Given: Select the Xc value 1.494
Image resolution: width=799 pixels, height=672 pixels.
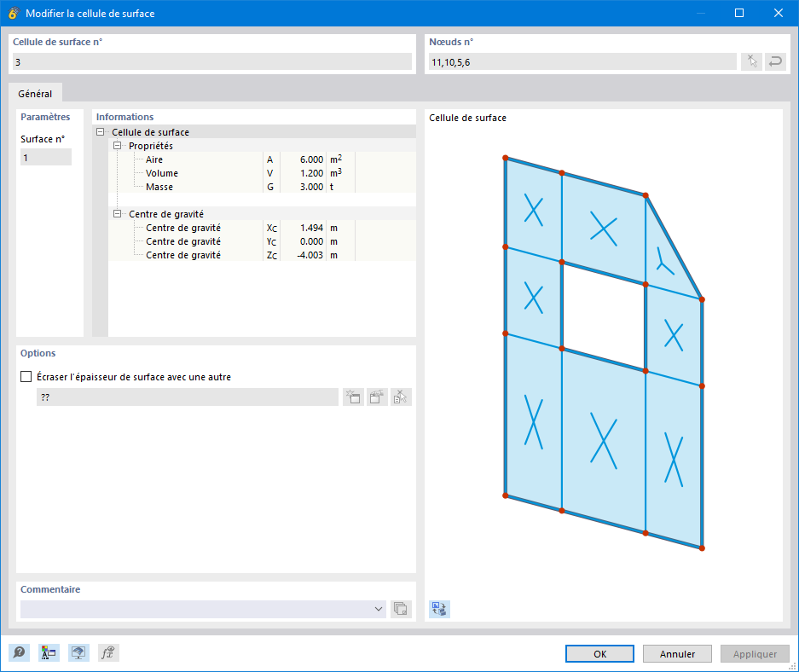Looking at the screenshot, I should pyautogui.click(x=311, y=228).
